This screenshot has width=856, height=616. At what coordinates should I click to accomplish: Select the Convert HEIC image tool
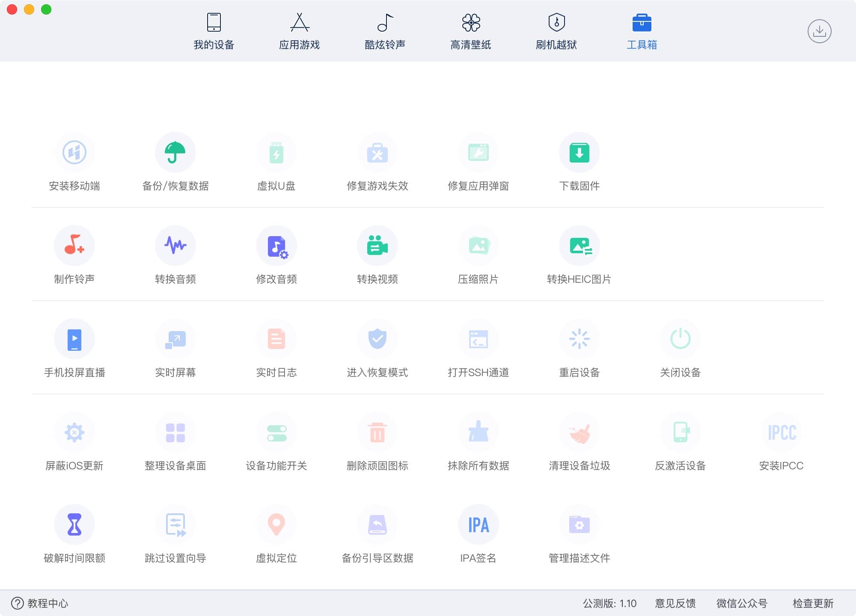[x=579, y=246]
